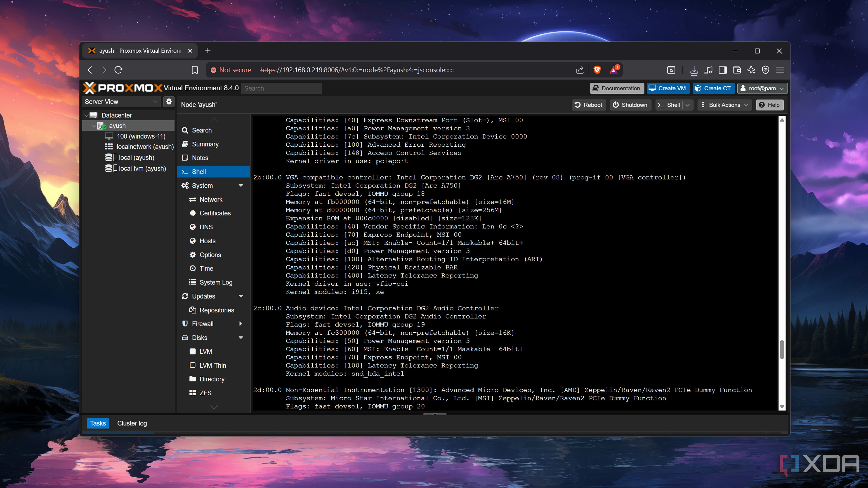Open Leo AI sparkle icon
This screenshot has width=868, height=488.
751,70
